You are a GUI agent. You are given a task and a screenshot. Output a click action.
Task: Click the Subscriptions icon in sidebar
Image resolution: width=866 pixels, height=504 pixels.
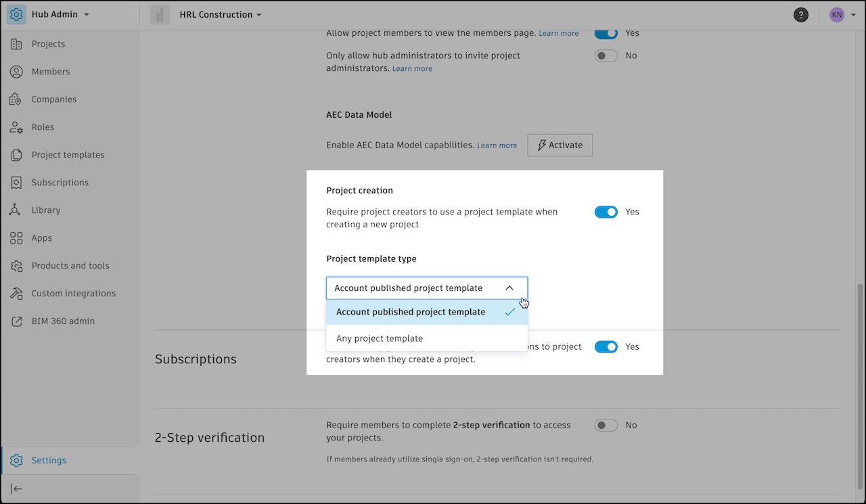16,183
